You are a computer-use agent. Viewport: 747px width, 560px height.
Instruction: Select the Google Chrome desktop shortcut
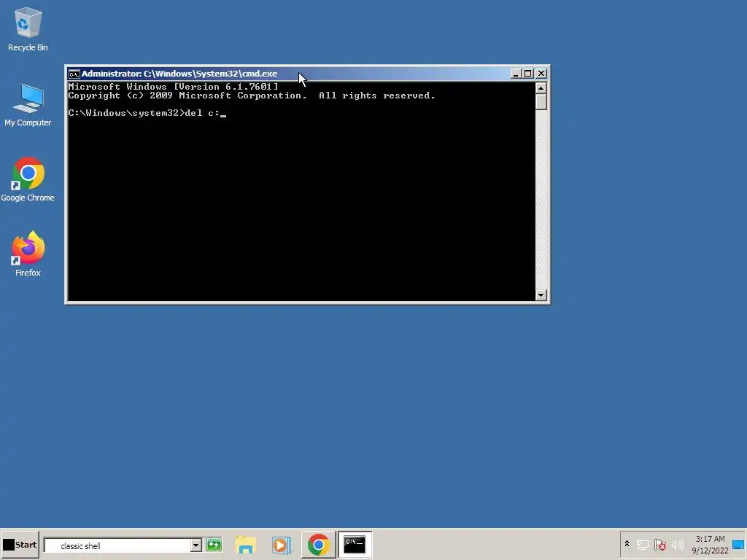click(28, 179)
